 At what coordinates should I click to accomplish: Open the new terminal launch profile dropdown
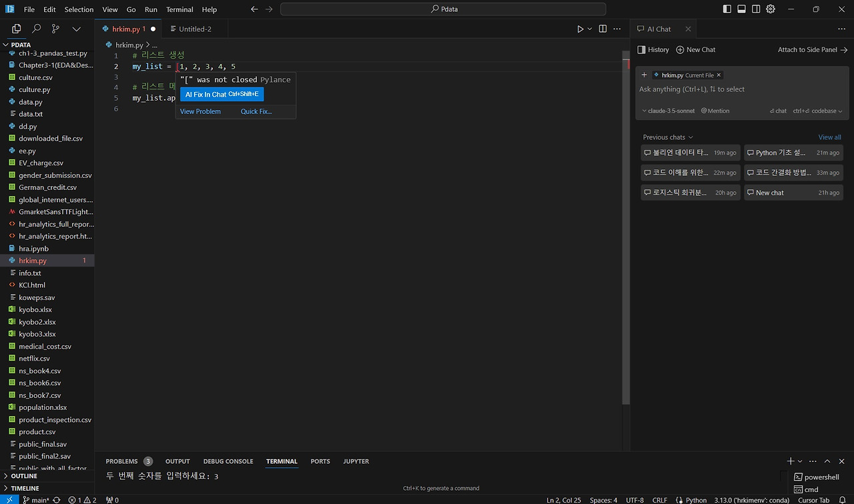(x=800, y=461)
